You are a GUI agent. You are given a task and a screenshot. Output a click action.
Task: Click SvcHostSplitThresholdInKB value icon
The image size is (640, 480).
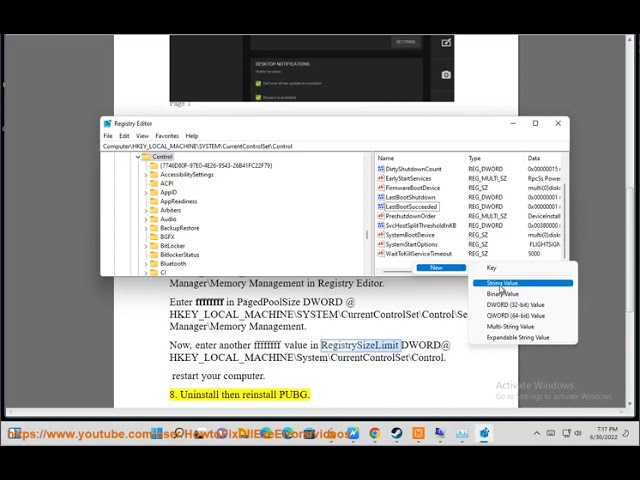(x=381, y=225)
